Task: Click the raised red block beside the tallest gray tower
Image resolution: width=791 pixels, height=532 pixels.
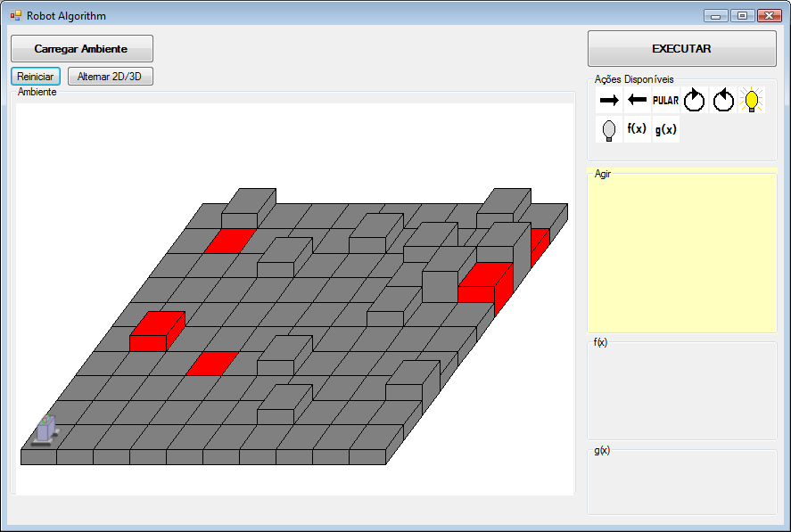Action: point(485,282)
